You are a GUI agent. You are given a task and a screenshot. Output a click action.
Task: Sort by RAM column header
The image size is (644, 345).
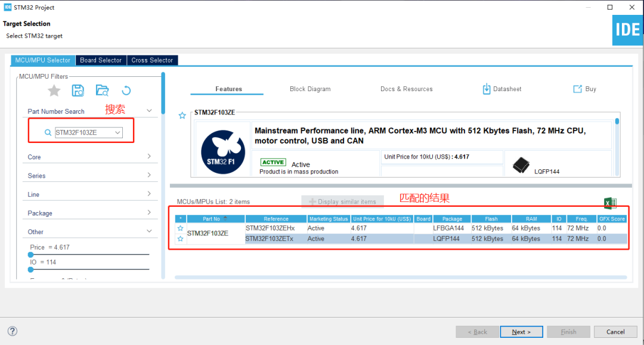[531, 219]
